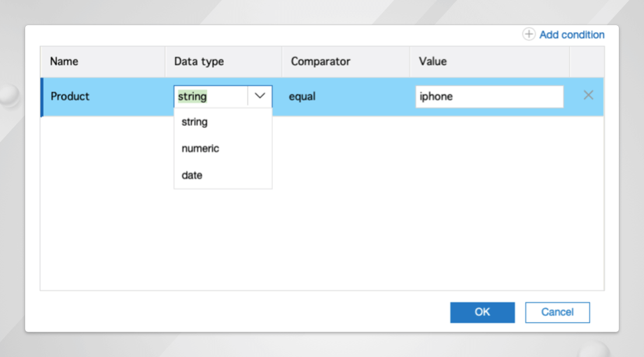Click the blank header cell above the delete icon
Screen dimensions: 644x357
[x=587, y=62]
